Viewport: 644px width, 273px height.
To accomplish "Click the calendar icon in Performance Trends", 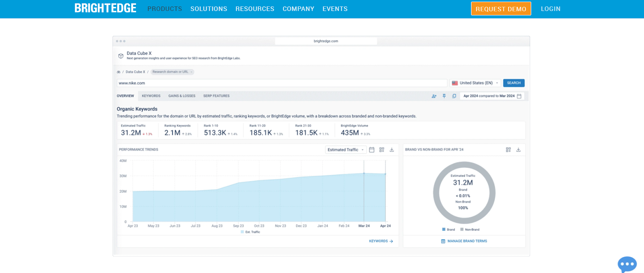I will point(372,150).
